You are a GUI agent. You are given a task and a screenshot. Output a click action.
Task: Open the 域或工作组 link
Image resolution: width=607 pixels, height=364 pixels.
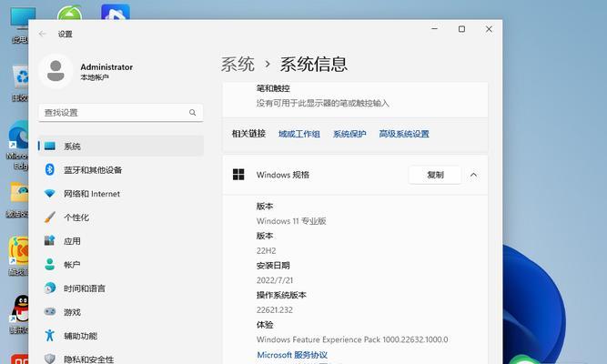coord(299,134)
